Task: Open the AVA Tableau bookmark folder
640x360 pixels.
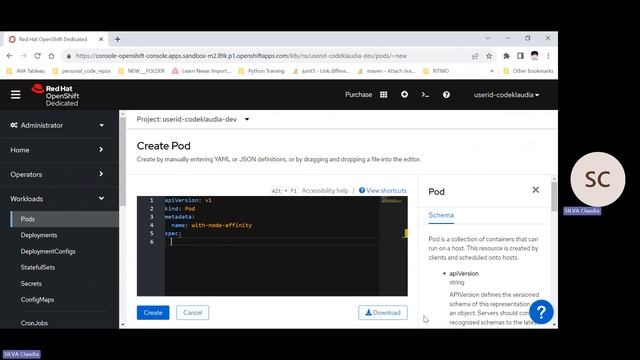Action: (x=26, y=71)
